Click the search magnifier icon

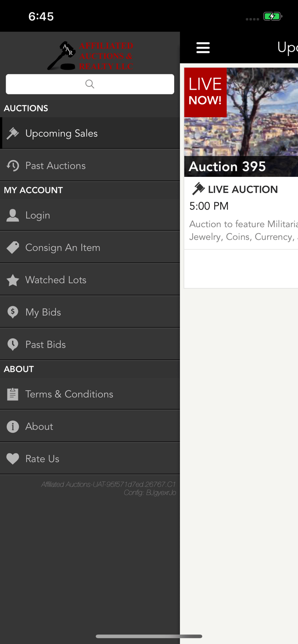tap(89, 84)
